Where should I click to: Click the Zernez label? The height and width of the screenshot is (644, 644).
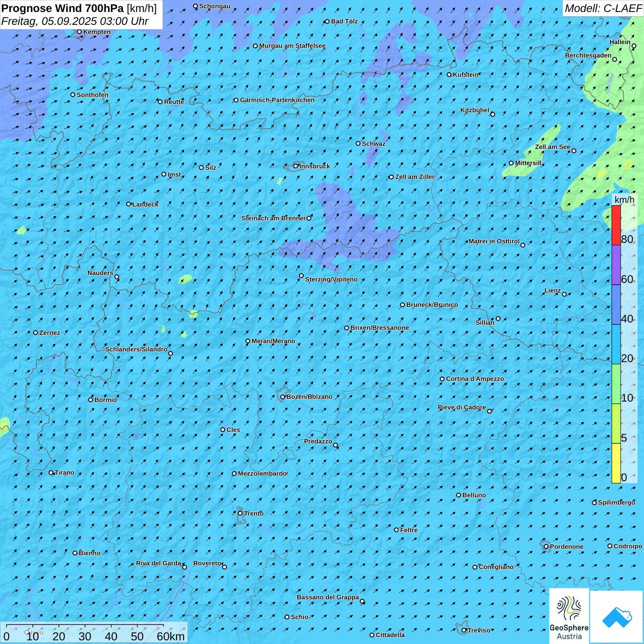tap(50, 333)
